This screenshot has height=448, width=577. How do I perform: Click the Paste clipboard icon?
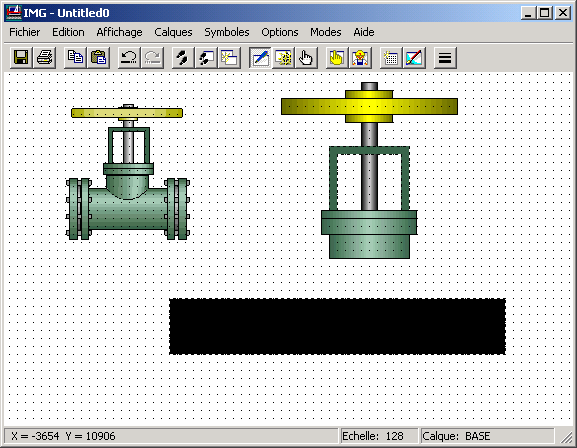(99, 58)
